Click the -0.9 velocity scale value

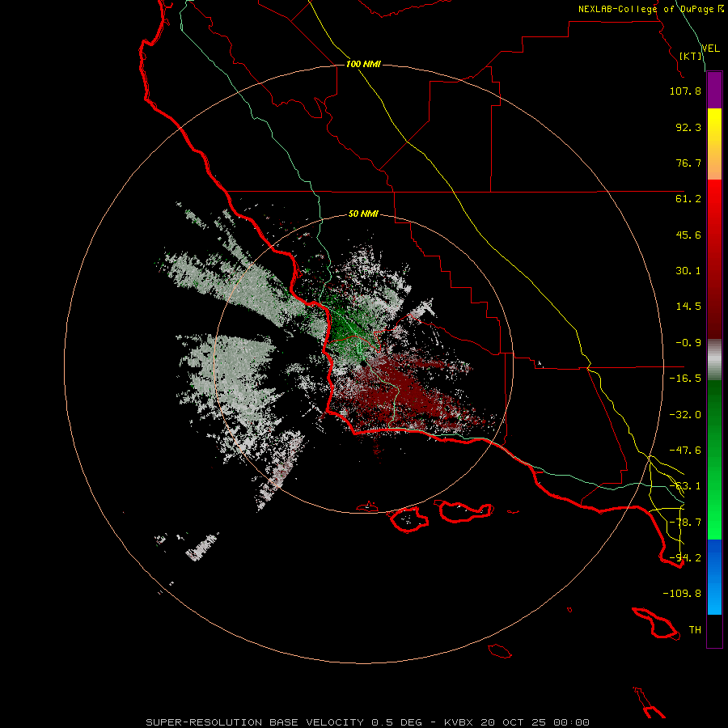[x=688, y=343]
